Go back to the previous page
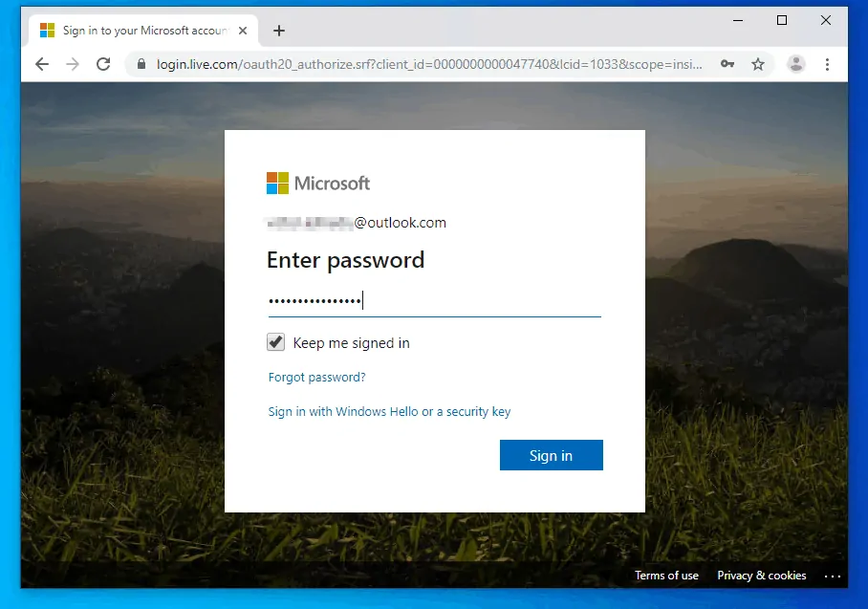 41,65
